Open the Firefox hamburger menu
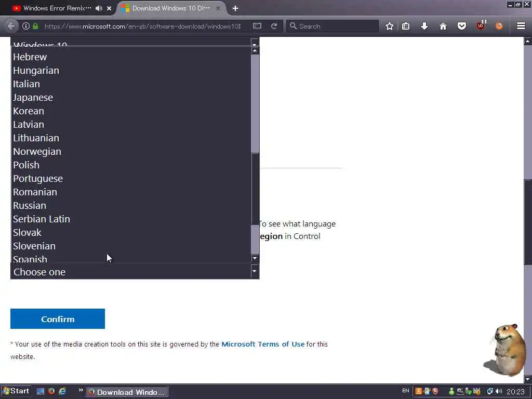Screen dimensions: 532x399 click(x=521, y=26)
